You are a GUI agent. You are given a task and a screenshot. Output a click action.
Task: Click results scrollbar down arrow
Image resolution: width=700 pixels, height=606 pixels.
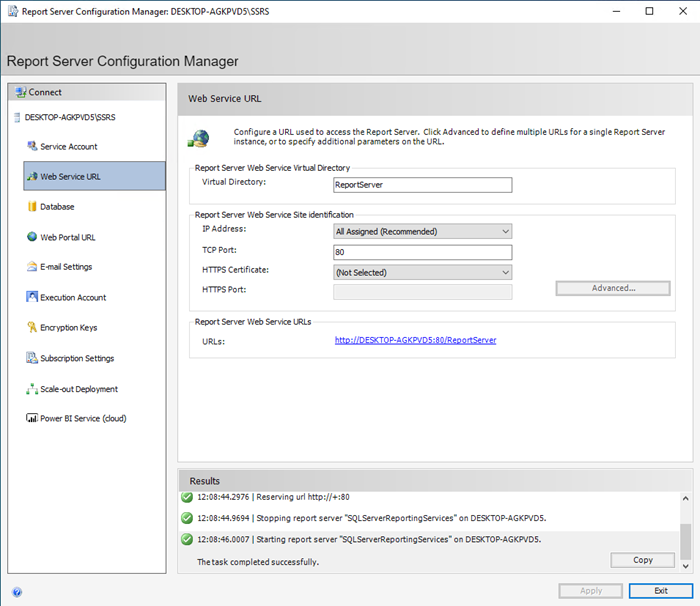686,566
